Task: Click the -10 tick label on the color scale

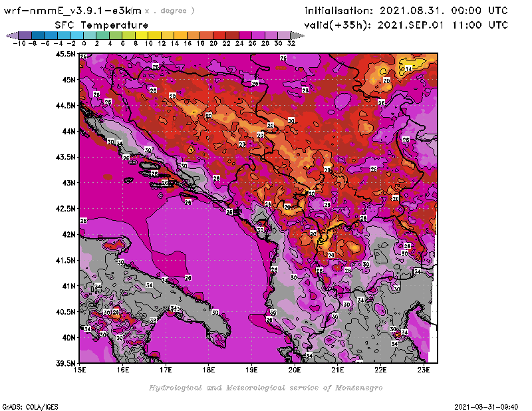Action: pyautogui.click(x=19, y=43)
